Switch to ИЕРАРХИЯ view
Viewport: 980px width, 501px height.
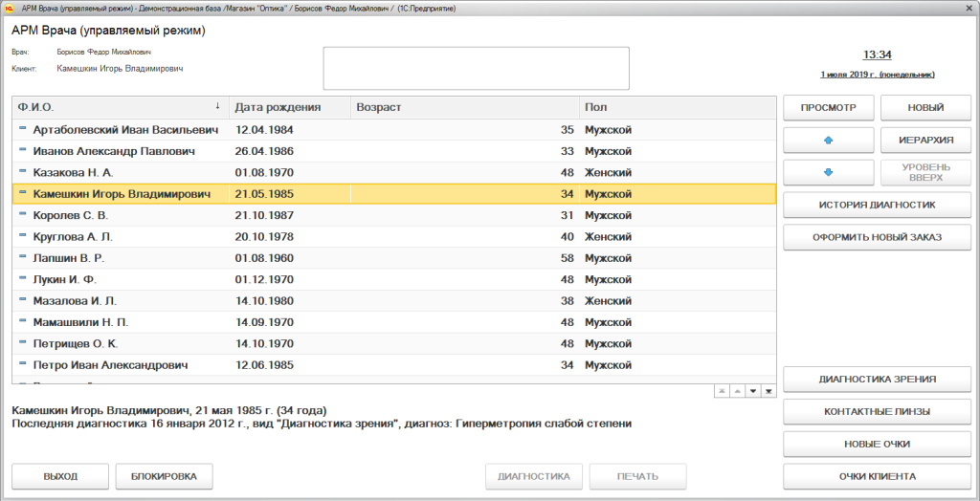[x=925, y=141]
